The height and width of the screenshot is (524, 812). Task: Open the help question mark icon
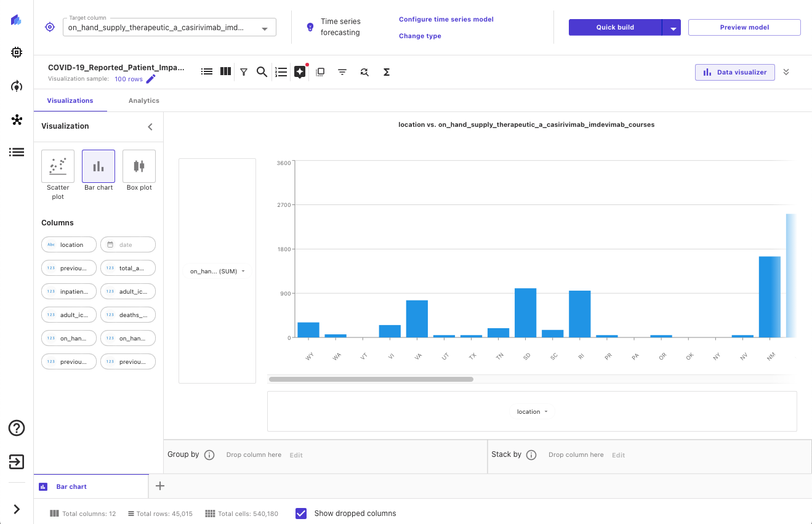17,428
